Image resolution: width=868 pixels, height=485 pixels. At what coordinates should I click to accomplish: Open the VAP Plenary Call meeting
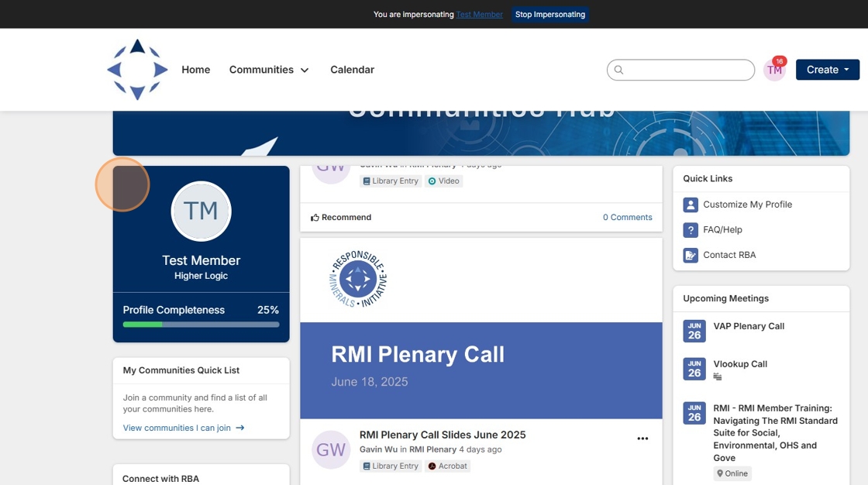(x=749, y=326)
